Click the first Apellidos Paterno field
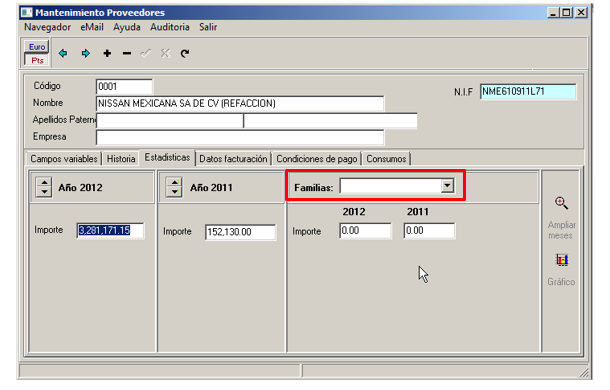Image resolution: width=610 pixels, height=390 pixels. tap(170, 121)
